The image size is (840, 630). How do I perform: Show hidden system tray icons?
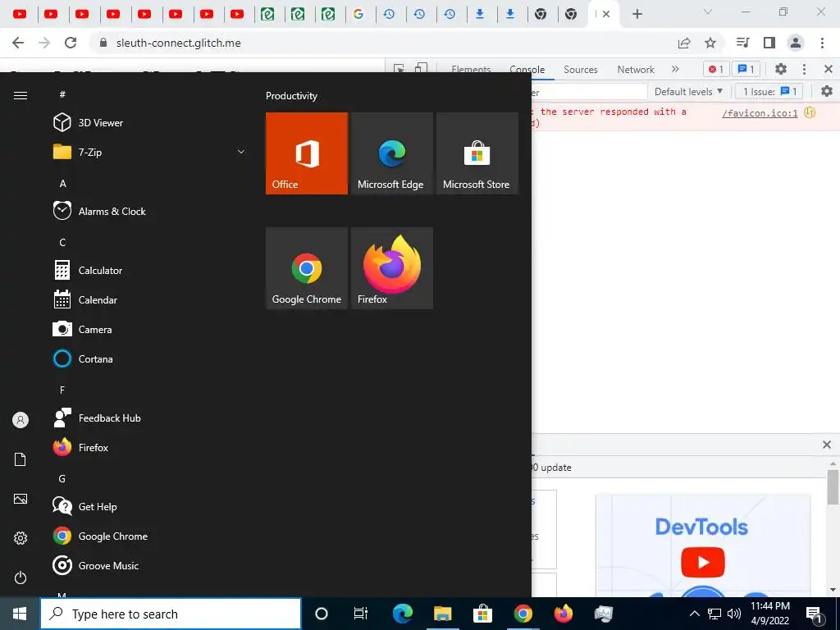[x=694, y=614]
